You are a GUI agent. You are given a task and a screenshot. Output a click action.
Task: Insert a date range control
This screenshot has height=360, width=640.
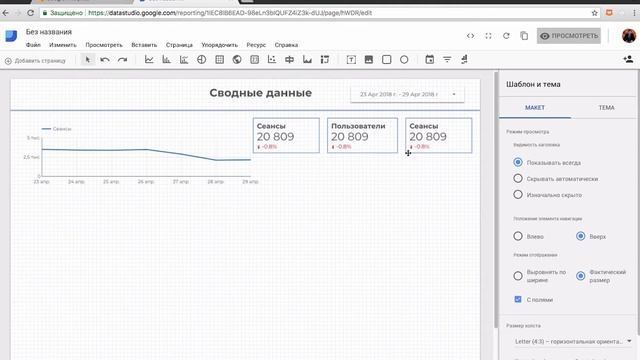point(429,60)
